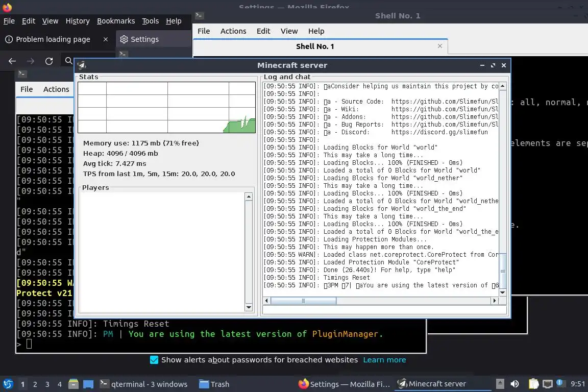Open the clipboard tray icon
The height and width of the screenshot is (392, 588).
tap(533, 384)
